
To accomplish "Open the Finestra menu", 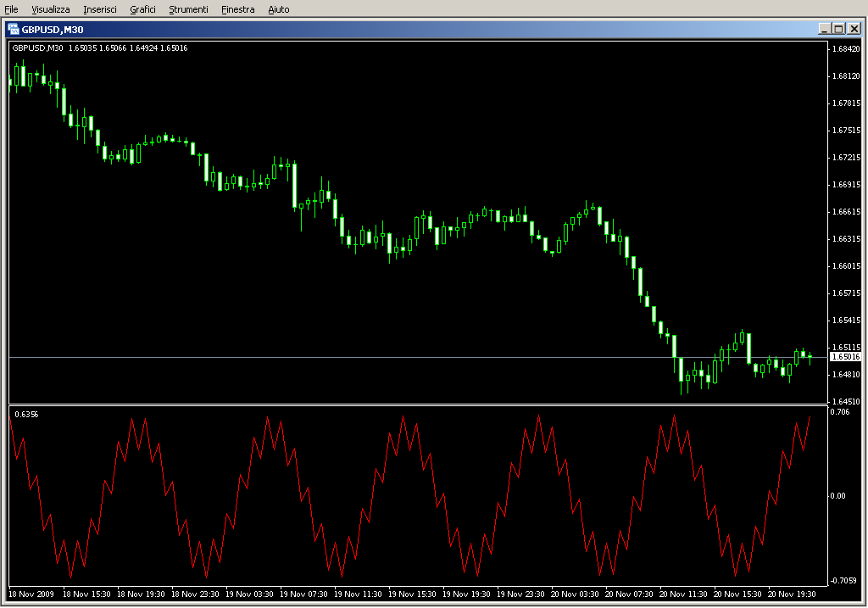I will (x=237, y=9).
